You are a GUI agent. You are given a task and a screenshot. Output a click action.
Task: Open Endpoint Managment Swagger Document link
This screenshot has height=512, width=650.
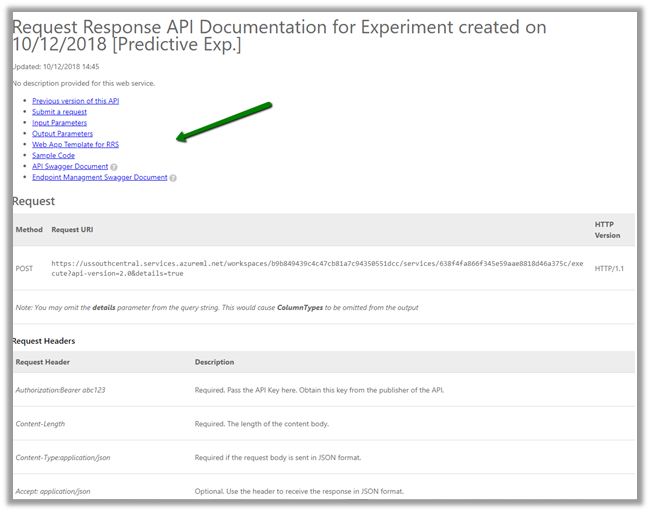click(99, 178)
